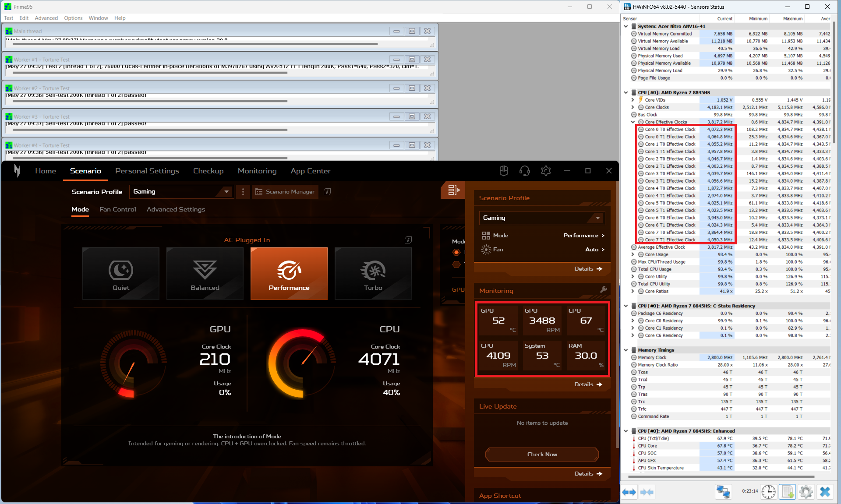Viewport: 841px width, 504px height.
Task: Open Prime95 Options menu
Action: pos(73,18)
